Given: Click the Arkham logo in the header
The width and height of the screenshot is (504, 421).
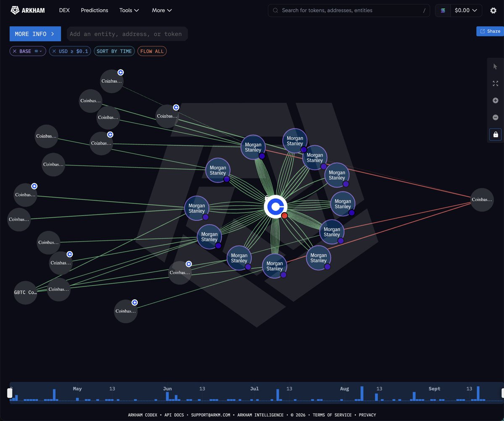Looking at the screenshot, I should 28,10.
